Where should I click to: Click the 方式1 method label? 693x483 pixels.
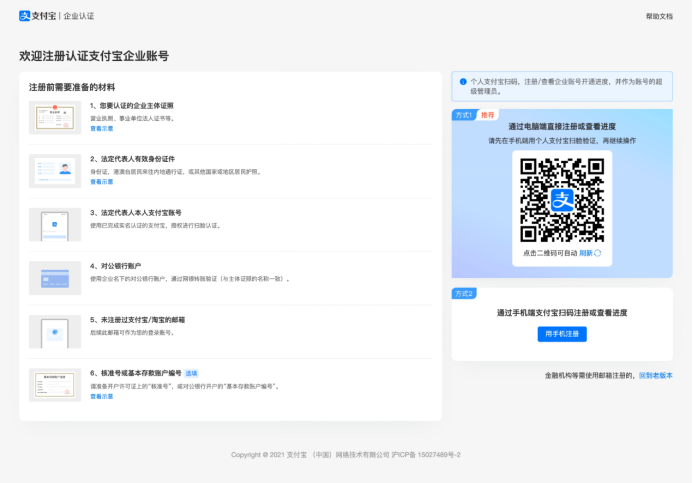[x=465, y=115]
